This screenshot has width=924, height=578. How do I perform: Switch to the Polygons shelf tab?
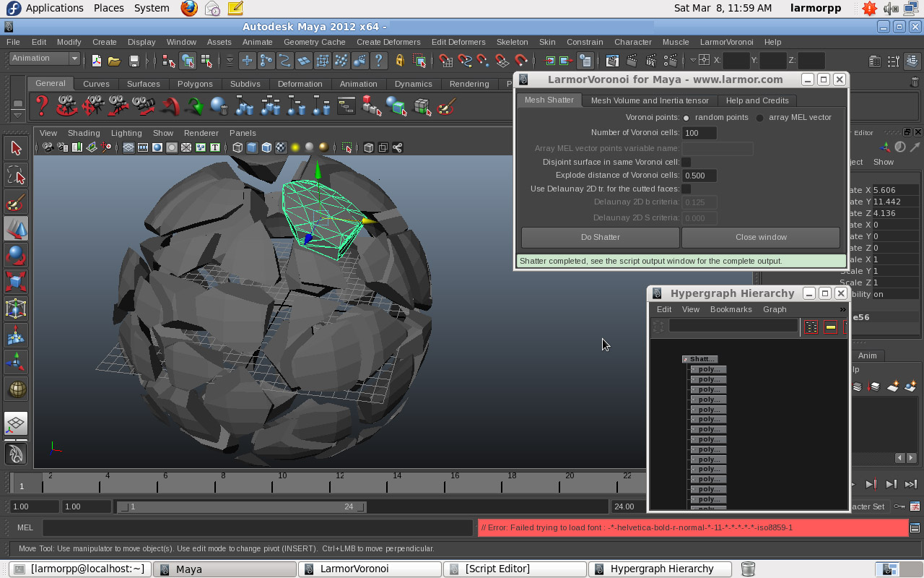(x=195, y=84)
